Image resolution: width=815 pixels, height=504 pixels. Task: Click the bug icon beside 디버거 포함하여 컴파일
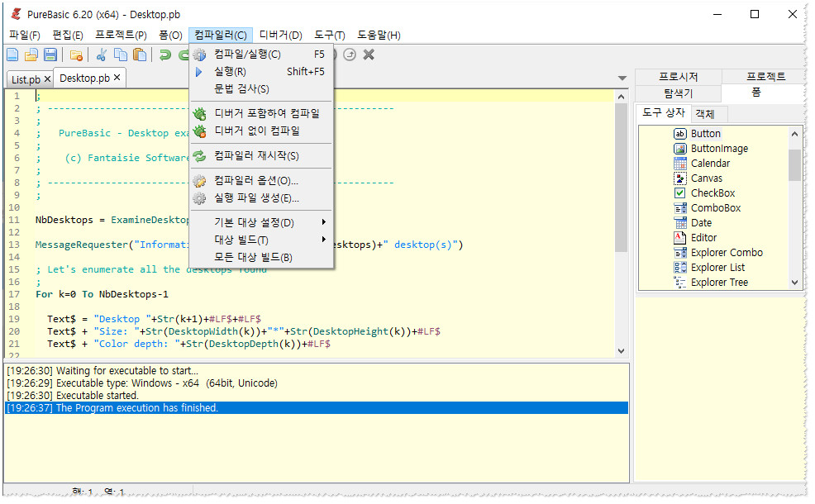point(199,114)
